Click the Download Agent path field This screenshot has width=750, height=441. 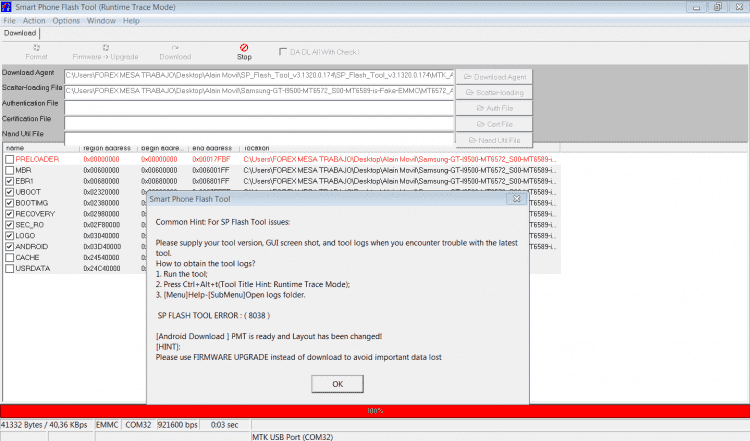coord(259,76)
